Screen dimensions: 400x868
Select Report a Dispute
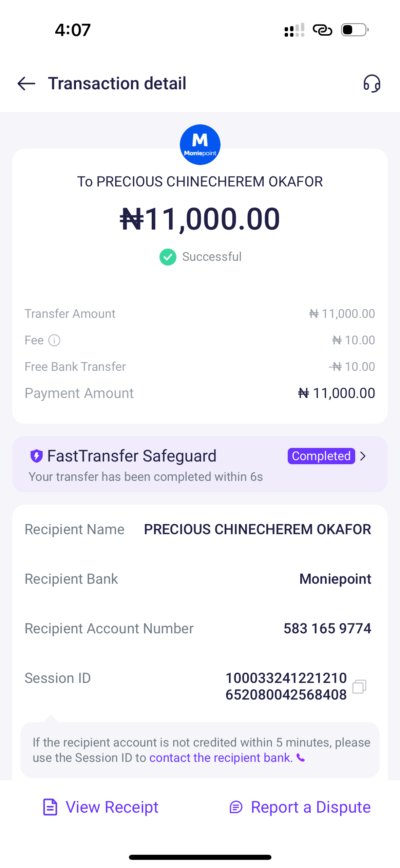click(310, 807)
